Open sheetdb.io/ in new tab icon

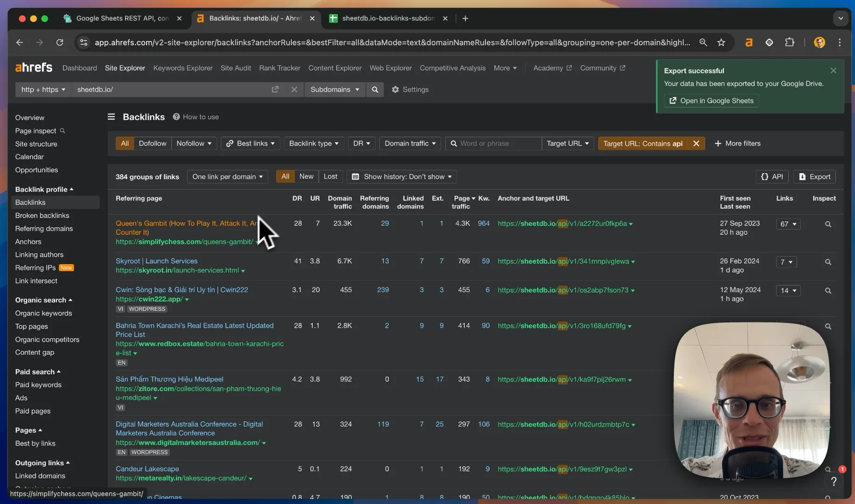point(275,90)
